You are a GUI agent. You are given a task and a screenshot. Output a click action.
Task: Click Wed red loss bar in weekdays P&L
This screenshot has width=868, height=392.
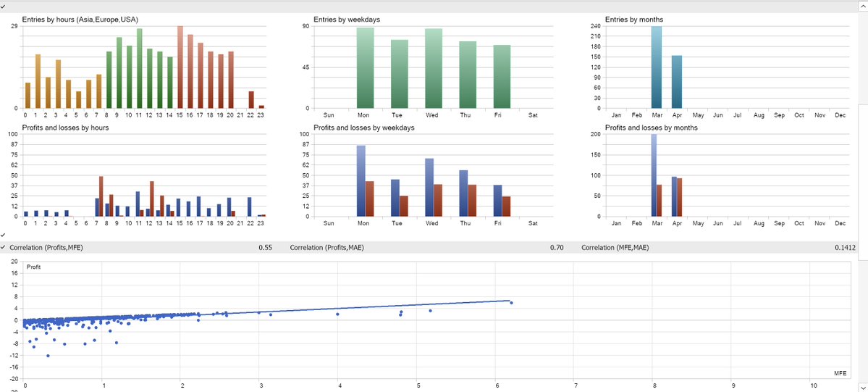pos(438,200)
